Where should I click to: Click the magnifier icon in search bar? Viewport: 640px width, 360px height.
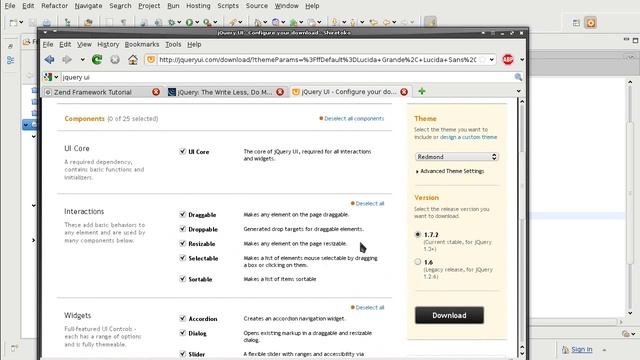pos(518,77)
